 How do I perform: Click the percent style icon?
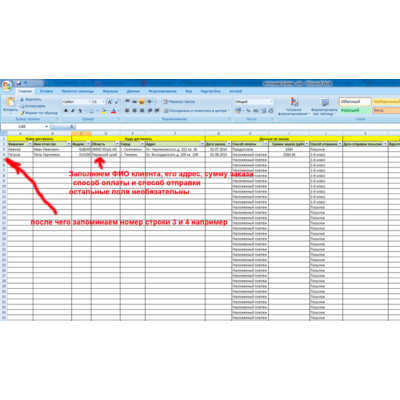(x=248, y=111)
